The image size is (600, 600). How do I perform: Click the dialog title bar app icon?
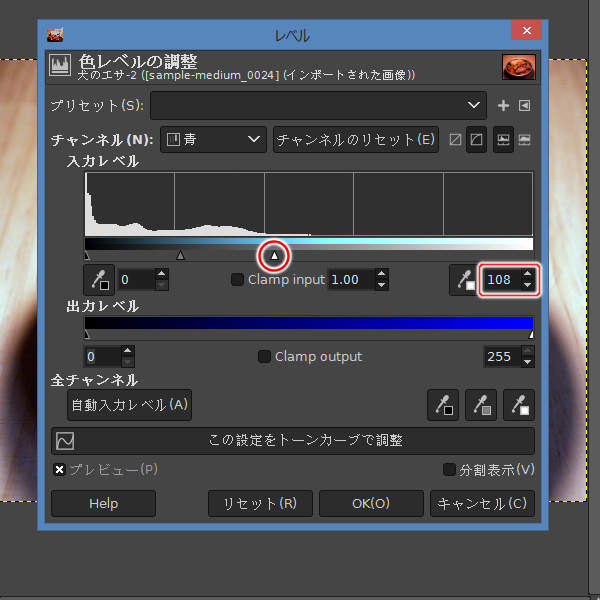tap(55, 34)
